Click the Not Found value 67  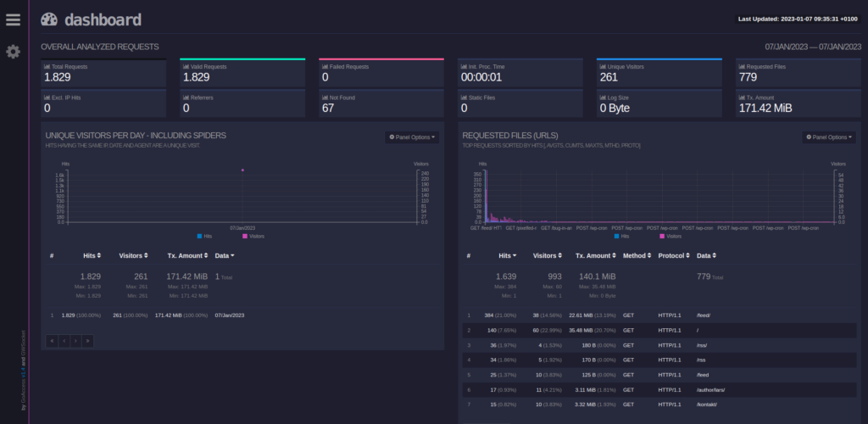(328, 108)
